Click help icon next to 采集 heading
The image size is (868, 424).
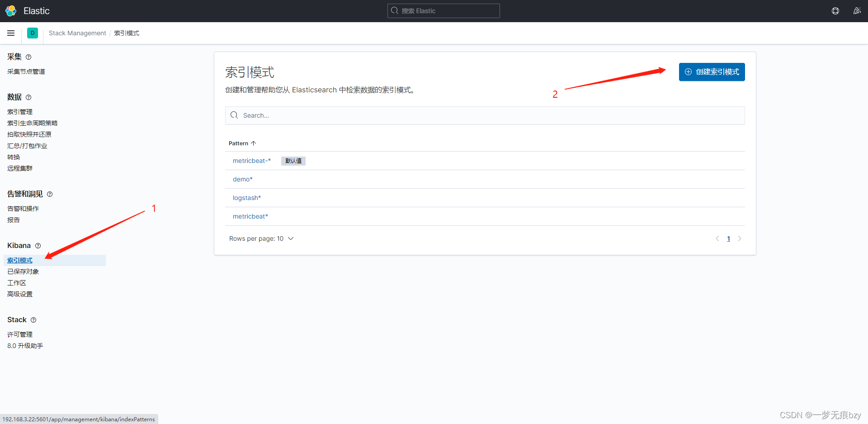tap(28, 57)
